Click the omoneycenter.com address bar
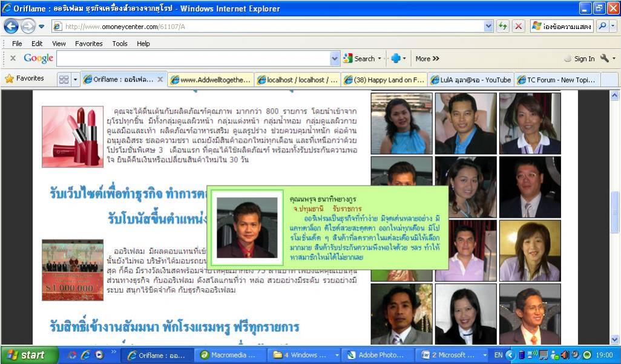Image resolution: width=621 pixels, height=364 pixels. tap(268, 27)
